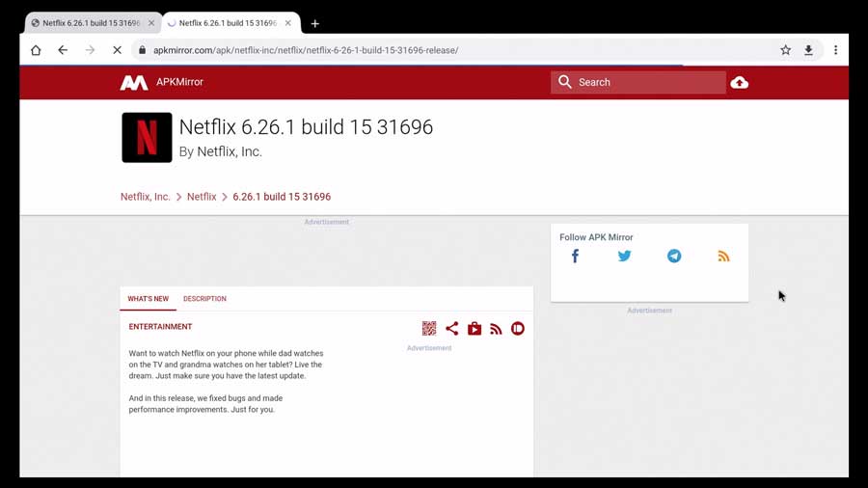
Task: Click the 'Follow APK Mirror' heading
Action: (x=596, y=237)
